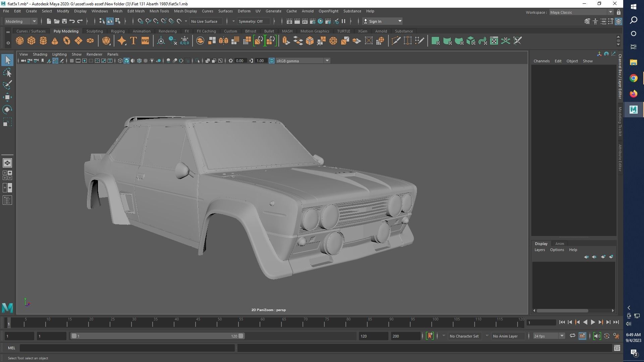The height and width of the screenshot is (362, 644).
Task: Toggle snap to grids icon
Action: (141, 21)
